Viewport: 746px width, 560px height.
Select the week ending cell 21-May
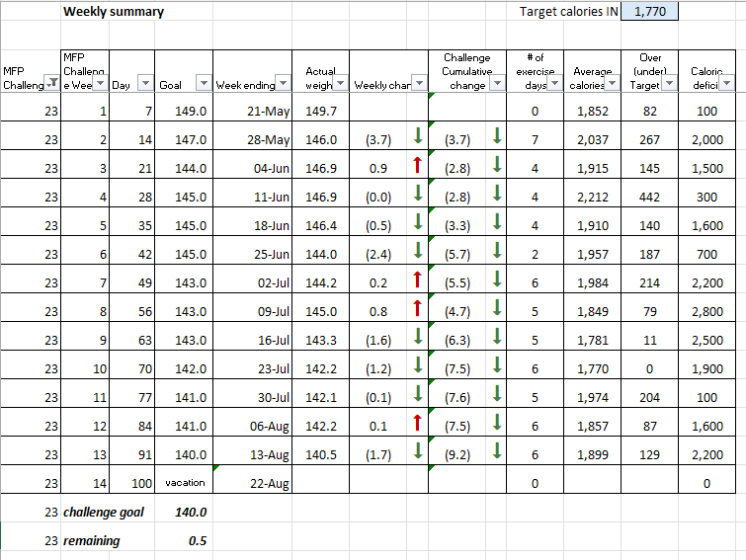(252, 108)
